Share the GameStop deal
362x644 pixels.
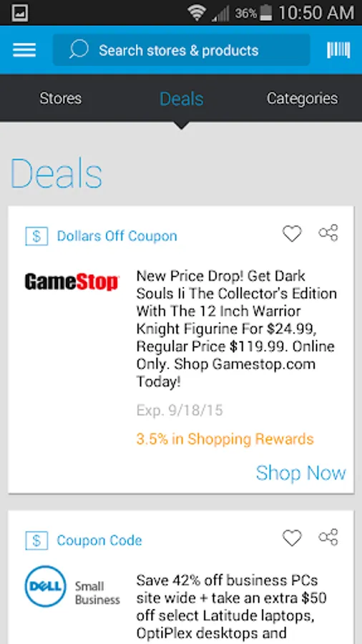pos(328,233)
